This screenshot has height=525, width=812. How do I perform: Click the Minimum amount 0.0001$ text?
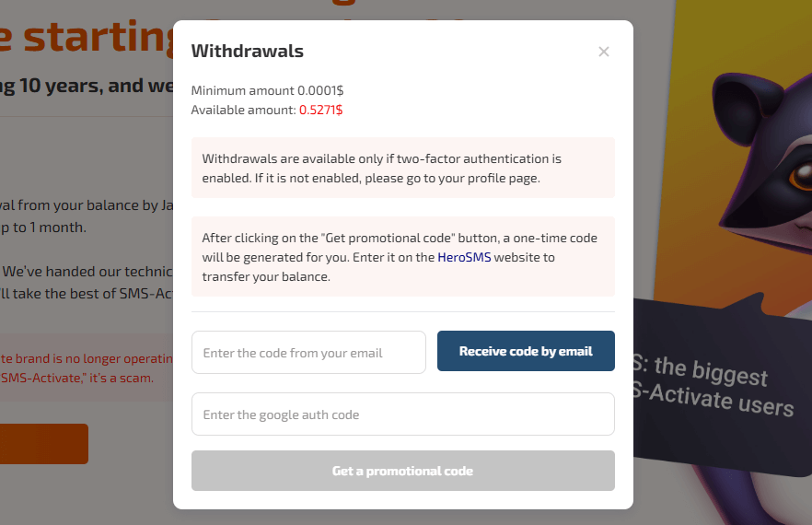point(267,90)
